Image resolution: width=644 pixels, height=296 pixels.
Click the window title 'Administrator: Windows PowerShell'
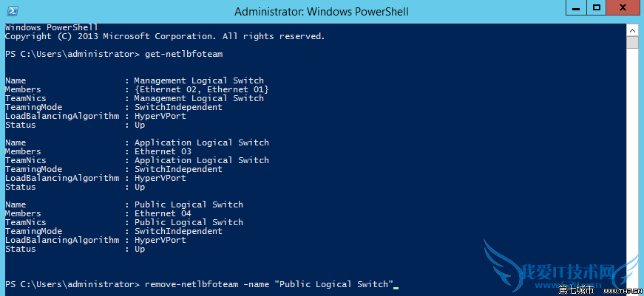[321, 12]
